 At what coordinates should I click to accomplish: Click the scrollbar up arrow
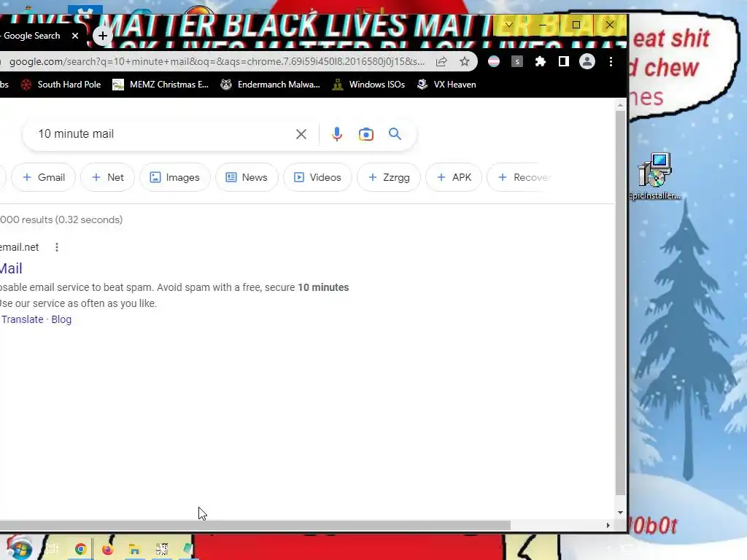click(620, 105)
